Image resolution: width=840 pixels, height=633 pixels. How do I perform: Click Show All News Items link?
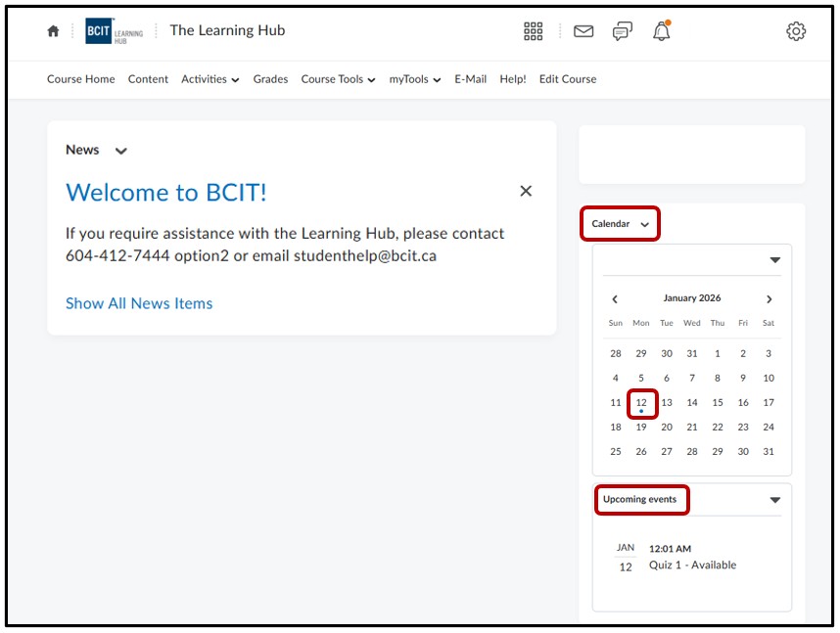[x=139, y=303]
